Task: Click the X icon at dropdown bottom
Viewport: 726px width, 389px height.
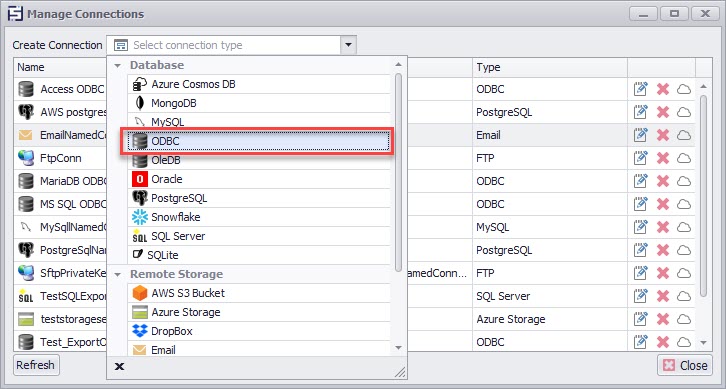Action: point(119,367)
